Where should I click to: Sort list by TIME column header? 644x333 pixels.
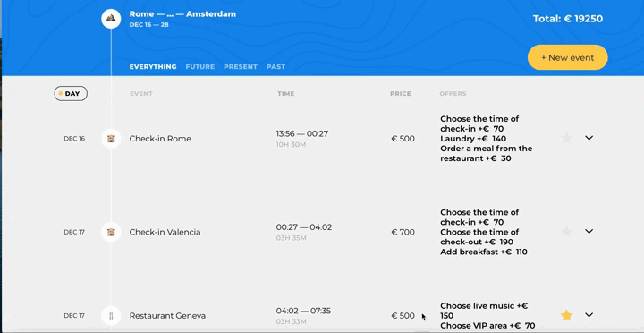(x=286, y=94)
